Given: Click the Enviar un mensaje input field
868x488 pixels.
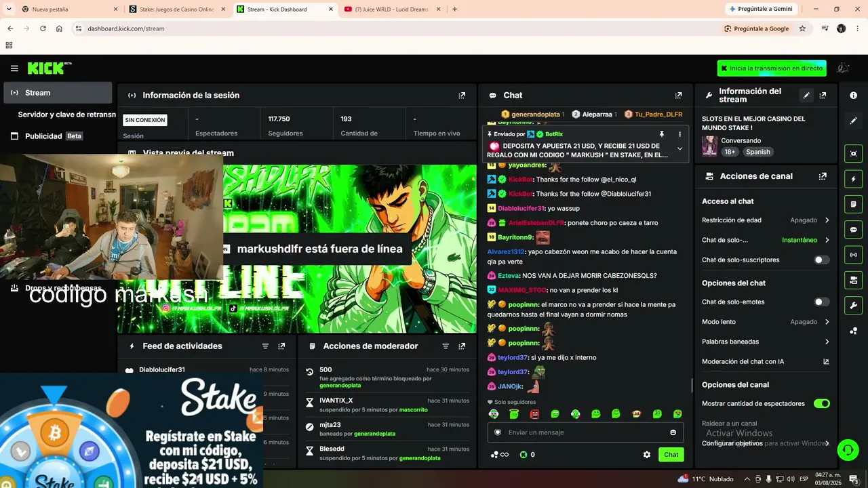Looking at the screenshot, I should (584, 432).
